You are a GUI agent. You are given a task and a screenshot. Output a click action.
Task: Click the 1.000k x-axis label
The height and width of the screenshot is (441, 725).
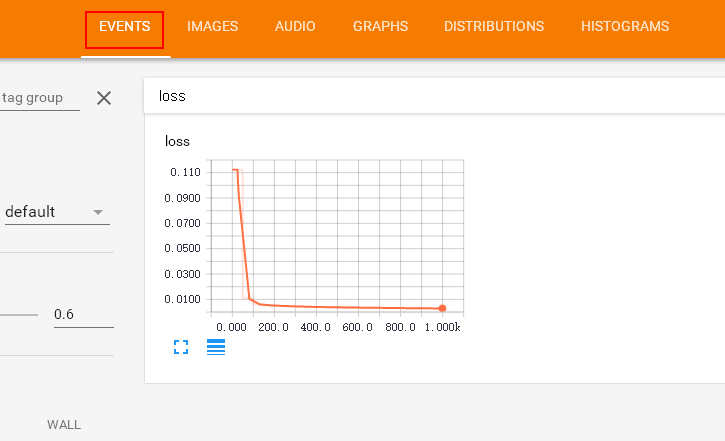[444, 327]
